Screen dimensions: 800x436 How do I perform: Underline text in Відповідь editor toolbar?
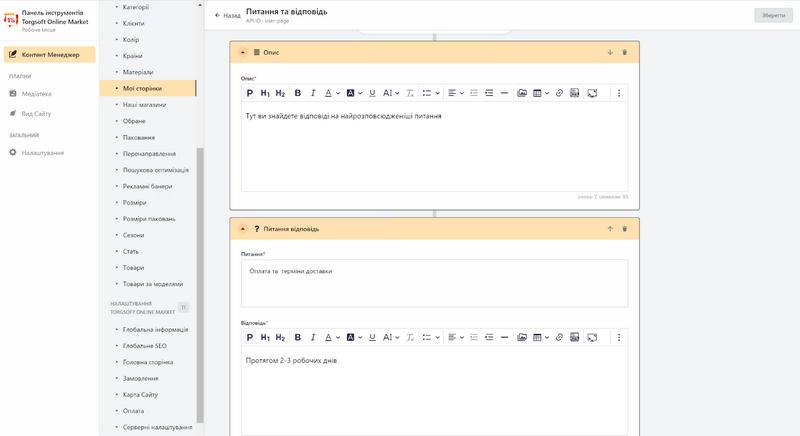[372, 337]
